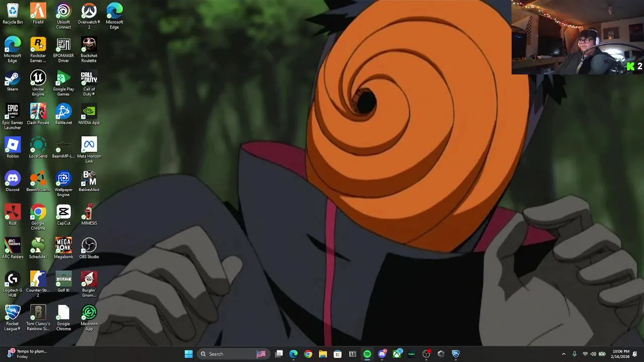Open the OBS Studio desktop shortcut
Image resolution: width=644 pixels, height=362 pixels.
coord(89,248)
